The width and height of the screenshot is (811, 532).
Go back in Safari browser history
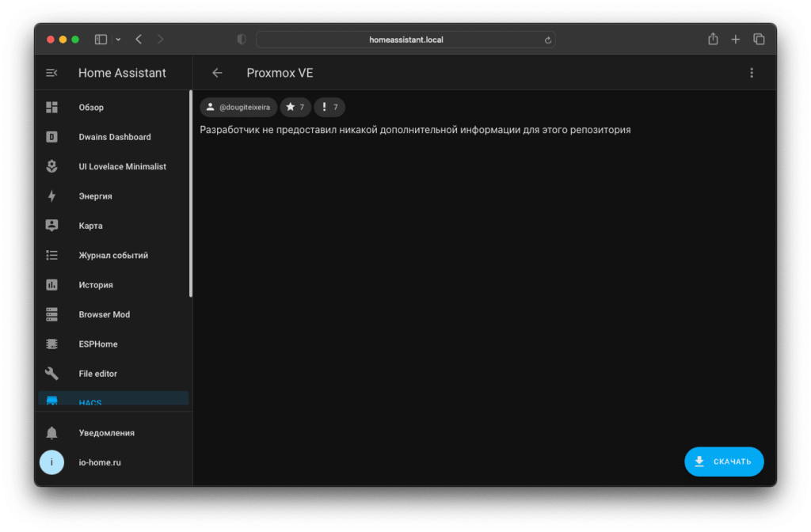pyautogui.click(x=139, y=40)
